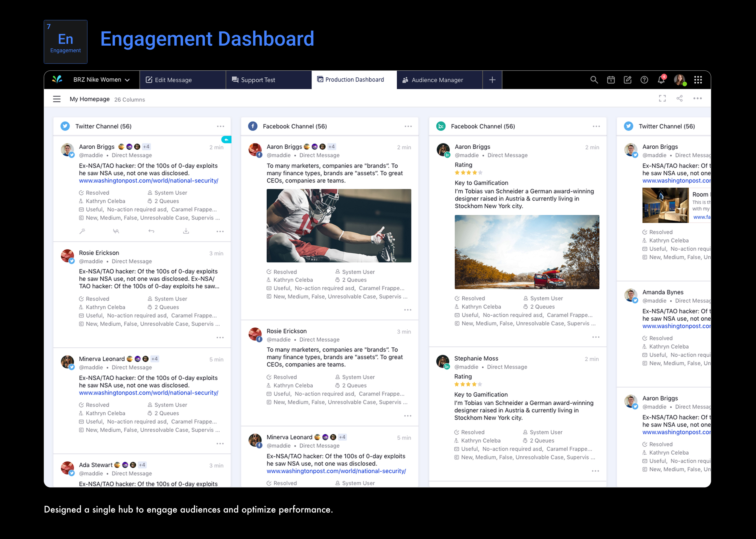Click the assign user icon on first tweet
This screenshot has height=539, width=756.
pyautogui.click(x=116, y=231)
